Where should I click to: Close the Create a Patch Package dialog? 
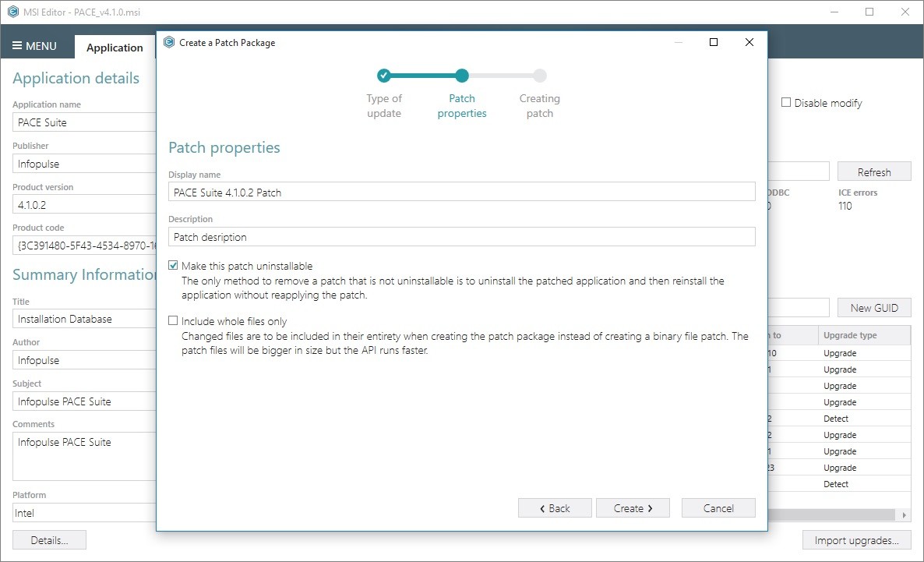point(749,42)
